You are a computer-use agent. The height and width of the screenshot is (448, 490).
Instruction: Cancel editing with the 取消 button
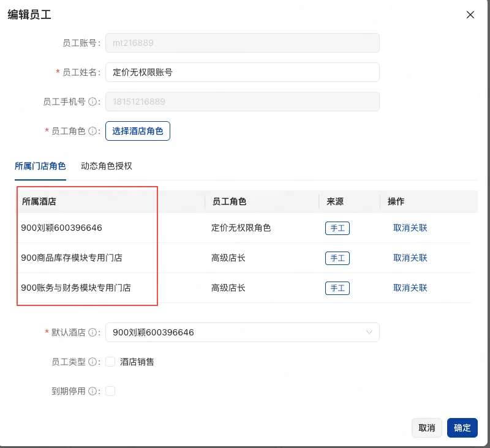coord(427,428)
